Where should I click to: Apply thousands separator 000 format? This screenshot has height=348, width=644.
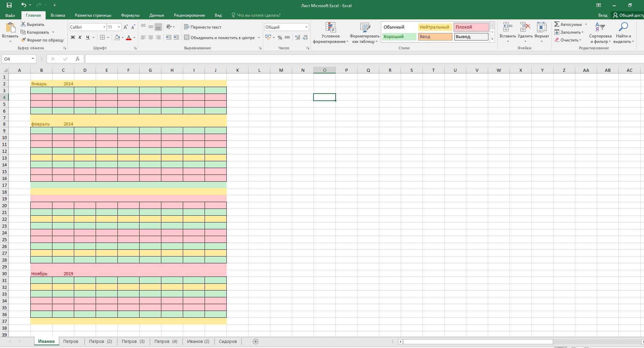287,37
